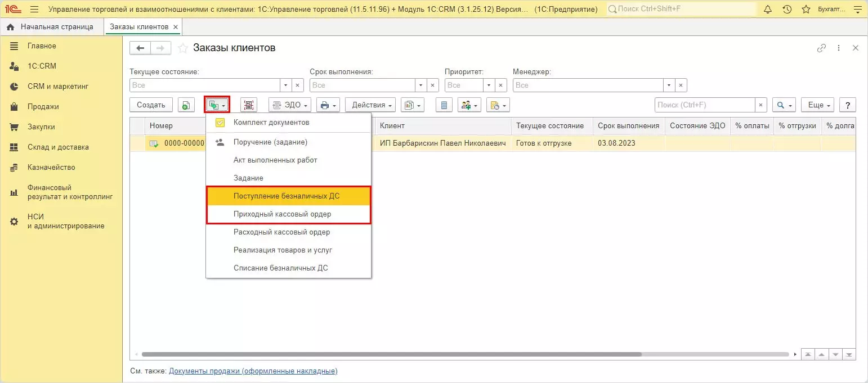Click the order document icon in row 0000-00000
Screen dimensions: 868x383
tap(154, 143)
